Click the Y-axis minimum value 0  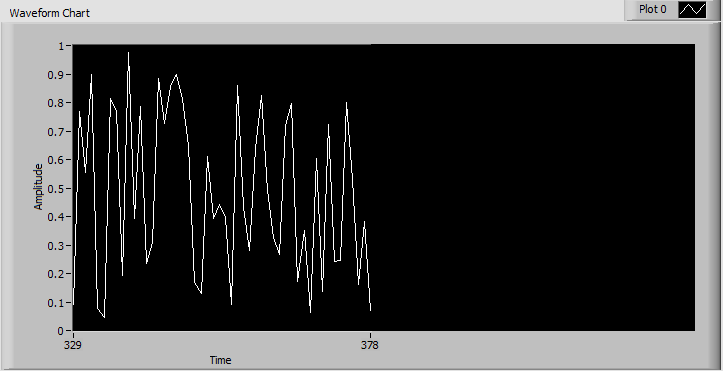61,331
